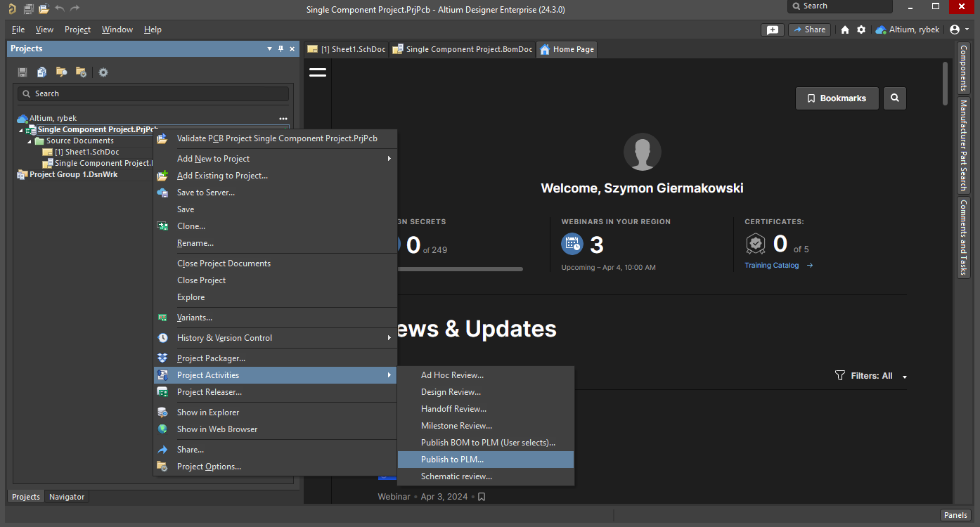
Task: Click the Panels button in status bar
Action: point(955,515)
